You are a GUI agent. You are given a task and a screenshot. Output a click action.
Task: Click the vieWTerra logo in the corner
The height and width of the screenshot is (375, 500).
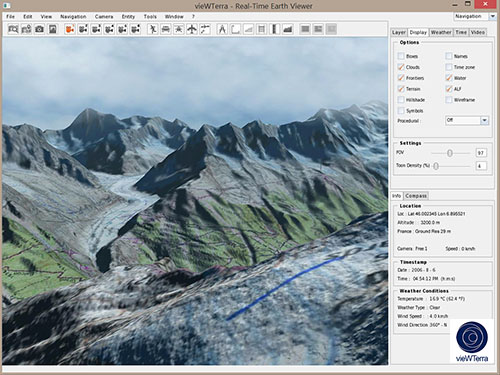click(x=472, y=341)
